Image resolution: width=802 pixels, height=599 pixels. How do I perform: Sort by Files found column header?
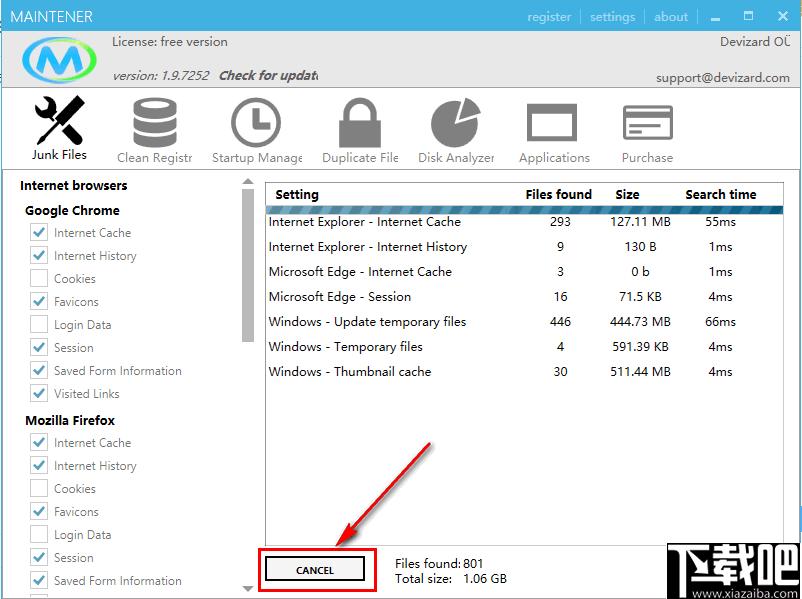[x=559, y=194]
